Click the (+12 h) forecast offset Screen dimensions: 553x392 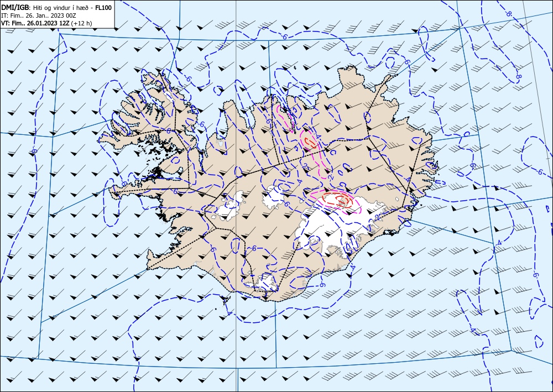point(82,23)
